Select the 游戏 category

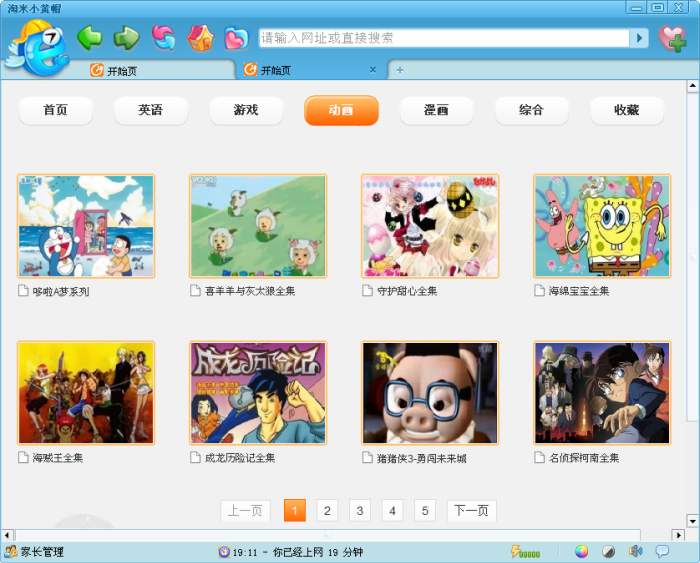point(246,110)
